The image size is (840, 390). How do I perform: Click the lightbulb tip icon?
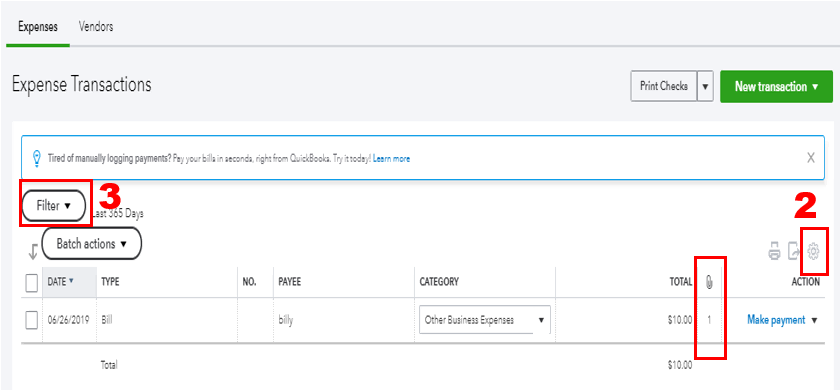[37, 158]
